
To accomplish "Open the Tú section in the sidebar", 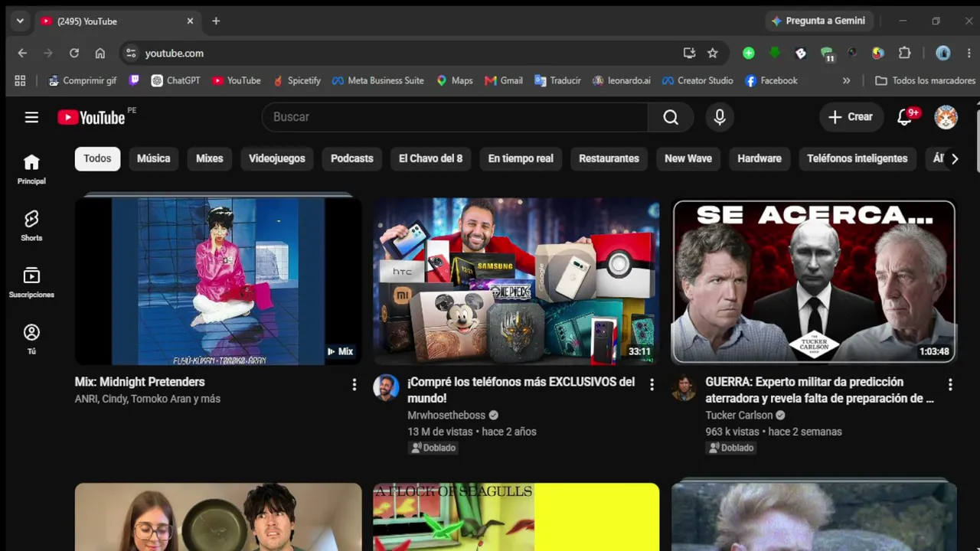I will tap(31, 339).
